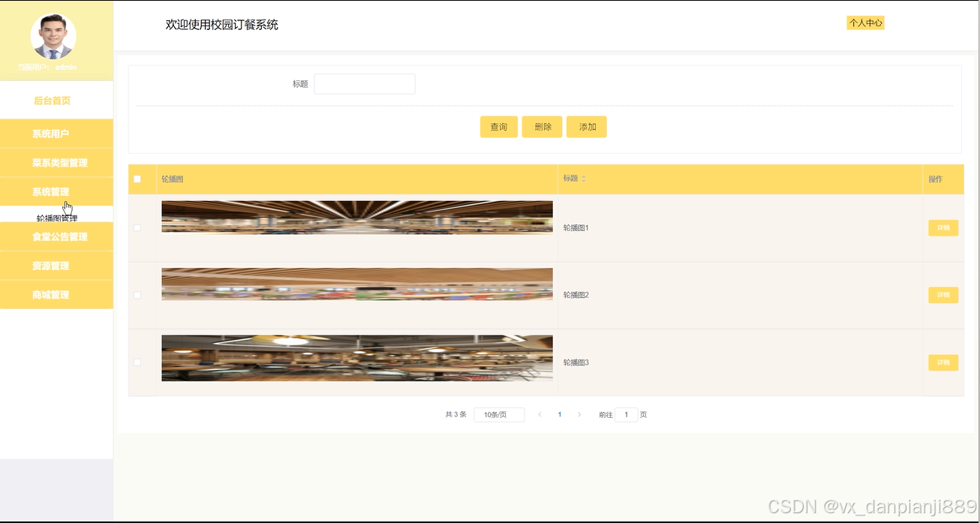
Task: Click 欢迎使用校园订餐系统 header title
Action: click(222, 25)
